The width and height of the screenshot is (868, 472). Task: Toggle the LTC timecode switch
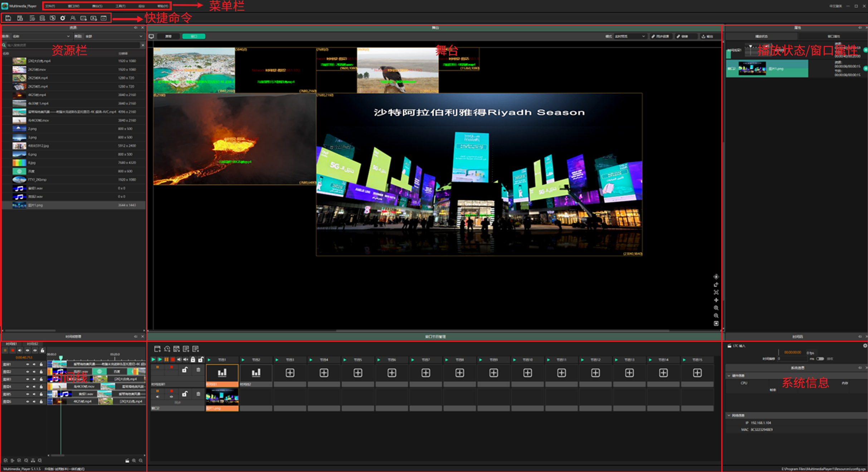click(x=820, y=359)
